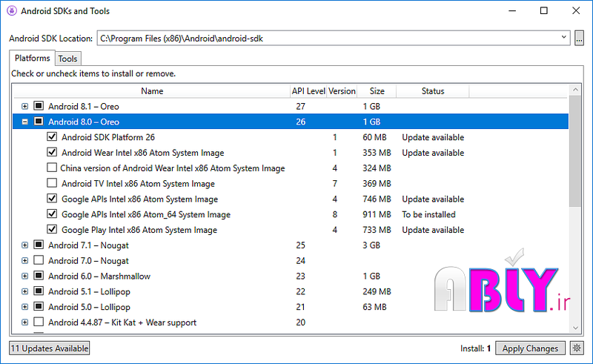Viewport: 593px width, 364px height.
Task: Click the 11 Updates Available button
Action: (50, 348)
